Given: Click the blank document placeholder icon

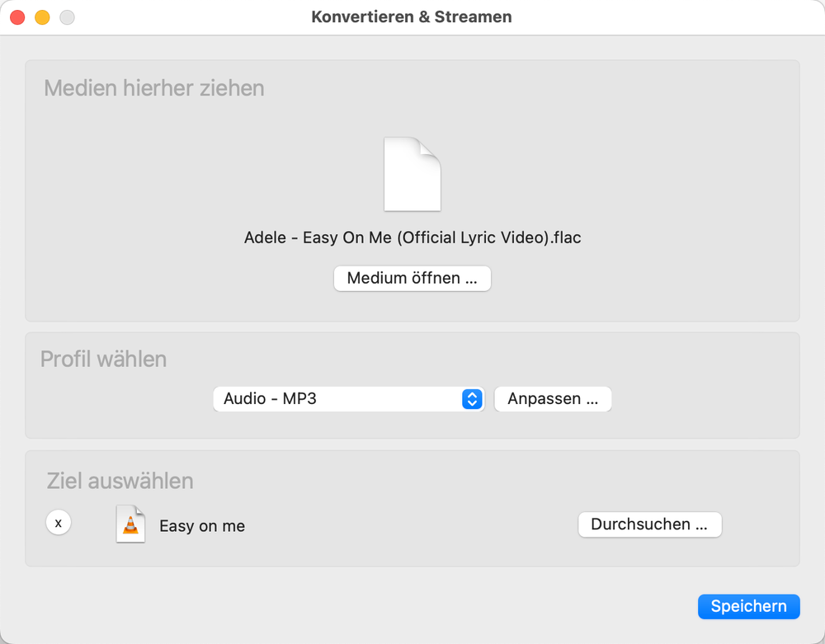Looking at the screenshot, I should 412,174.
